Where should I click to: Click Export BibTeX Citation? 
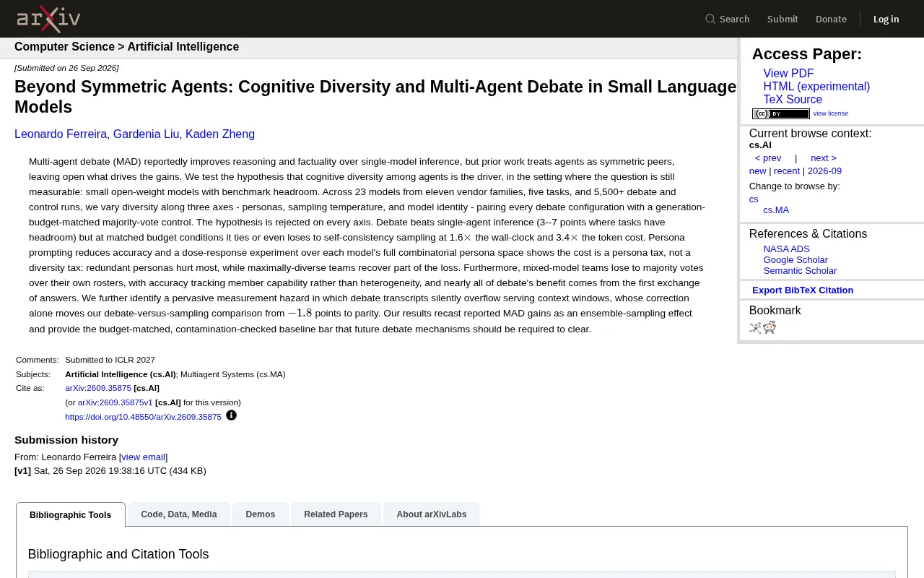pos(803,290)
